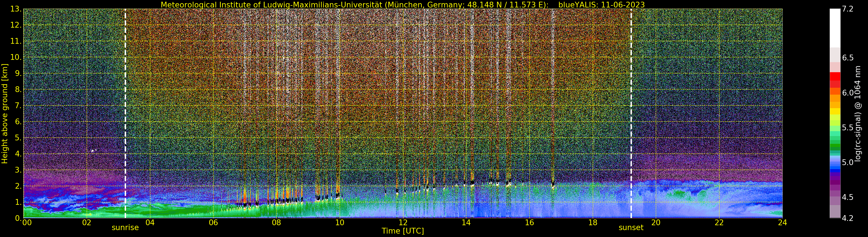Click time axis tick 14
This screenshot has width=868, height=237.
point(466,223)
